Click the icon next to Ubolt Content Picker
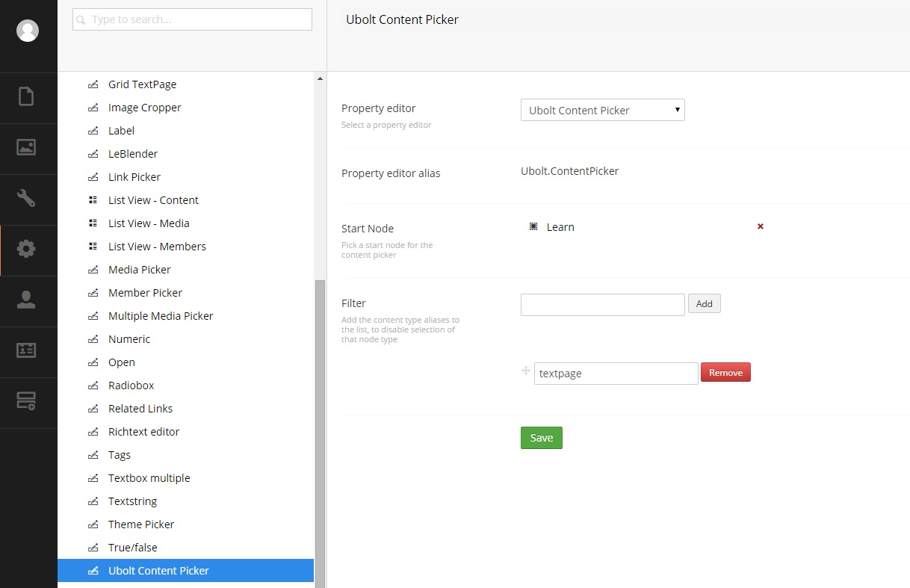 click(x=93, y=571)
